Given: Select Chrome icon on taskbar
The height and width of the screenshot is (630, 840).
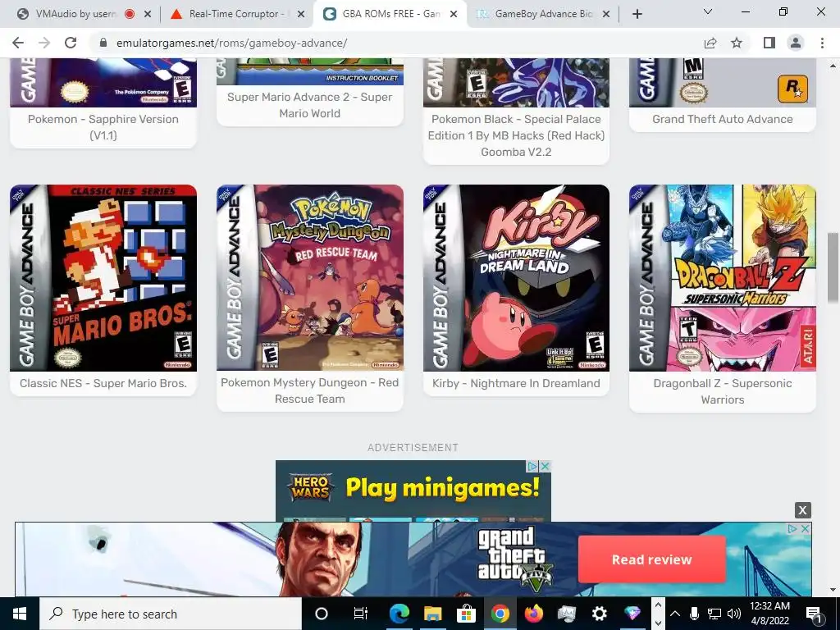Looking at the screenshot, I should tap(500, 614).
